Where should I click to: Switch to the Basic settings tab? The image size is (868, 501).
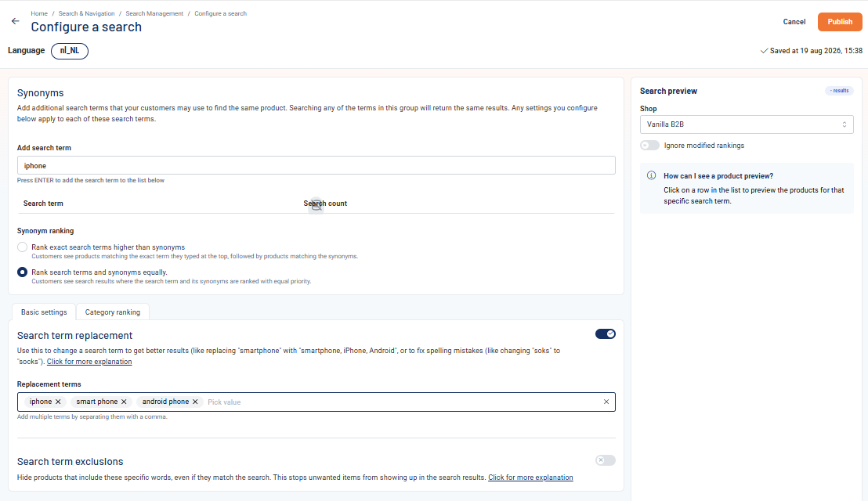[44, 312]
